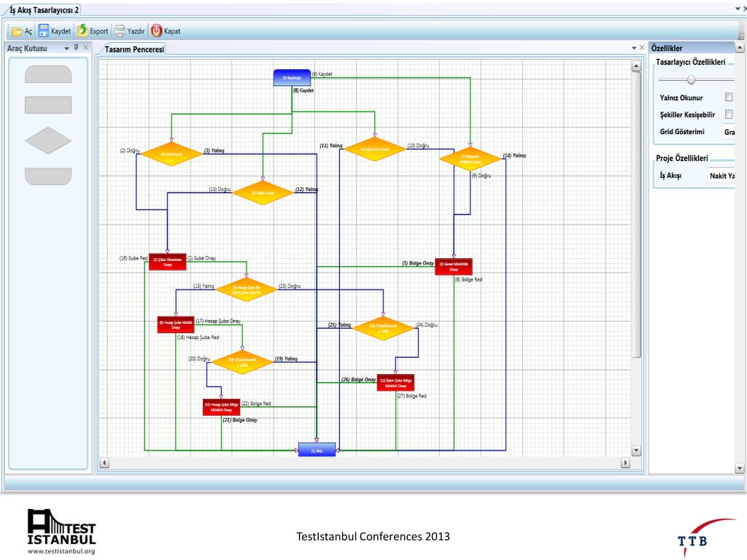
Task: Click the Aç (open) folder icon
Action: click(x=18, y=31)
